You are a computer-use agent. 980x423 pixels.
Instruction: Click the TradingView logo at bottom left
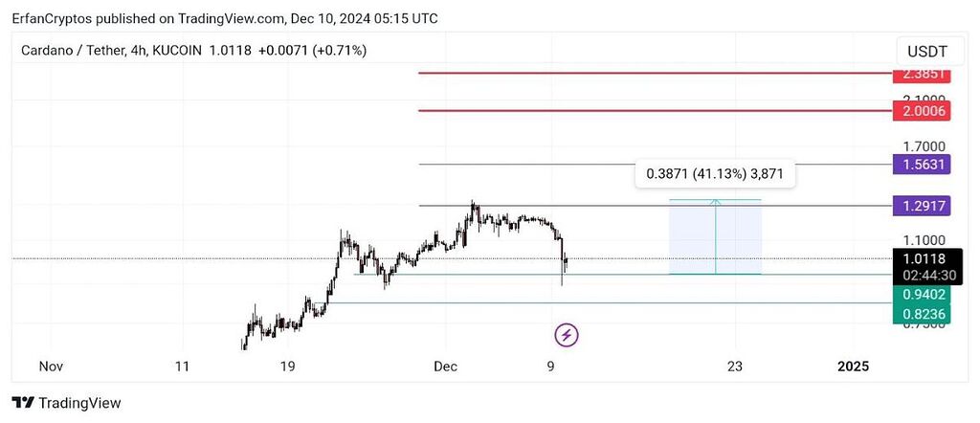point(67,403)
